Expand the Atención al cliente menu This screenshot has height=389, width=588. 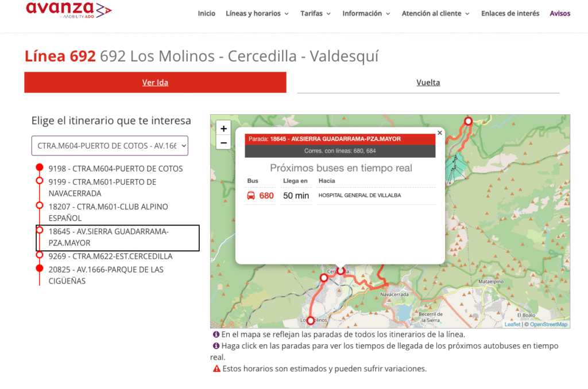(x=435, y=14)
